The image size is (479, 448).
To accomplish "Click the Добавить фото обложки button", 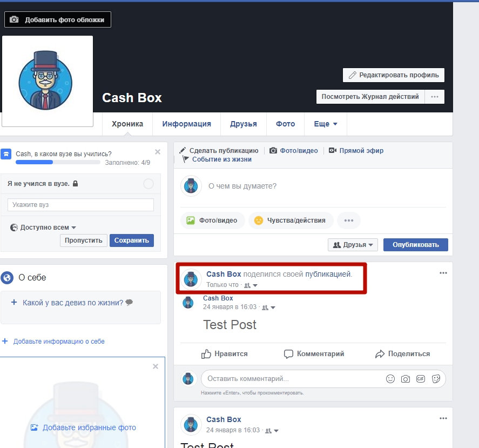I will point(58,19).
